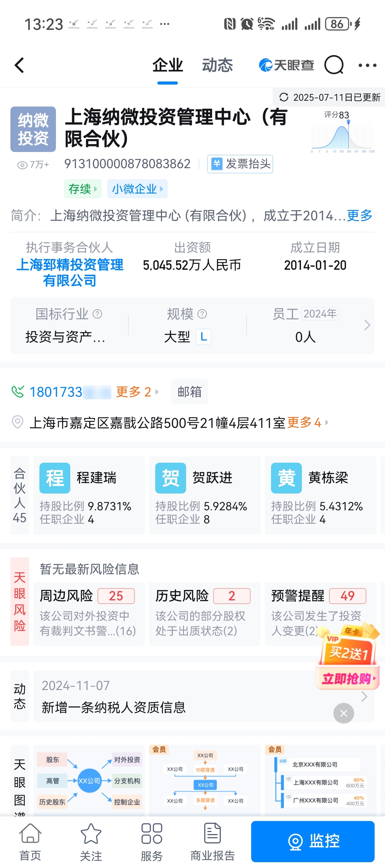Expand 更多 4 addresses
The width and height of the screenshot is (385, 868).
308,422
